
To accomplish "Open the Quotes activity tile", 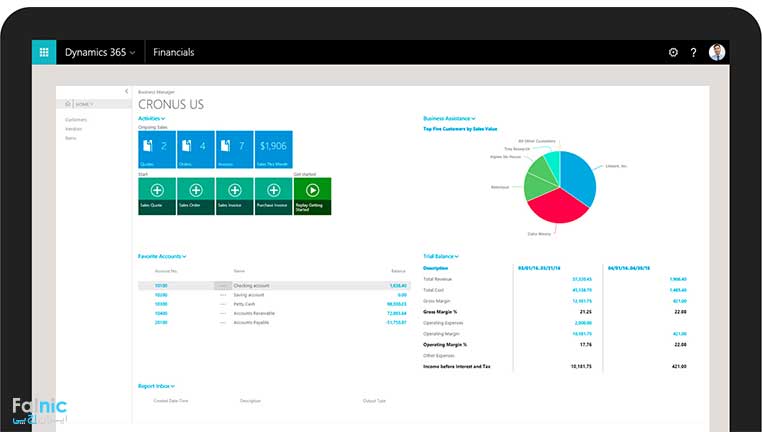I will pyautogui.click(x=156, y=149).
